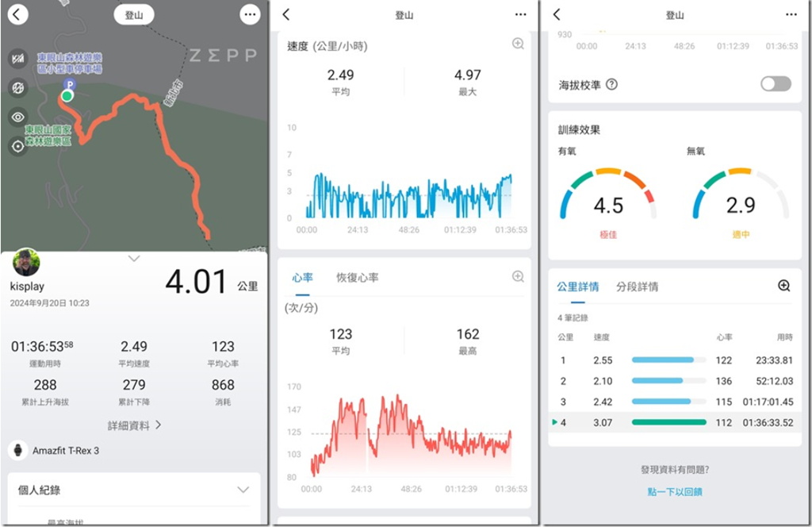The width and height of the screenshot is (812, 527).
Task: Toggle the 海拔校準 switch
Action: pyautogui.click(x=776, y=84)
